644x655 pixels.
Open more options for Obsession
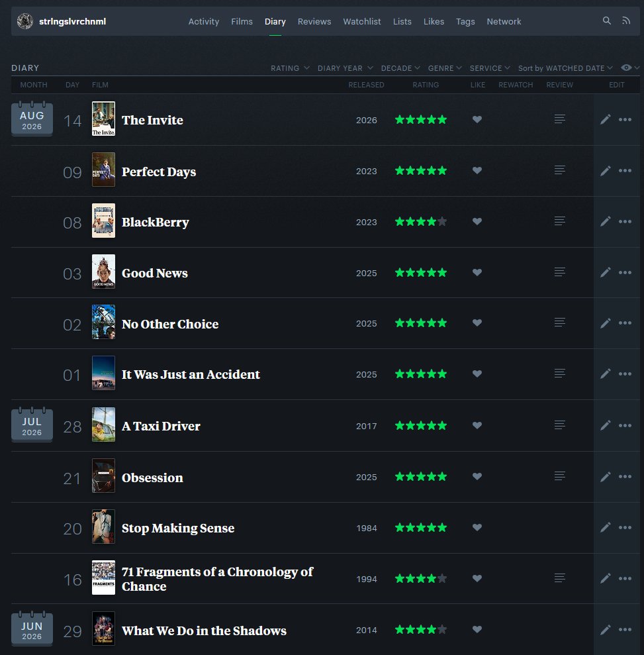(625, 477)
